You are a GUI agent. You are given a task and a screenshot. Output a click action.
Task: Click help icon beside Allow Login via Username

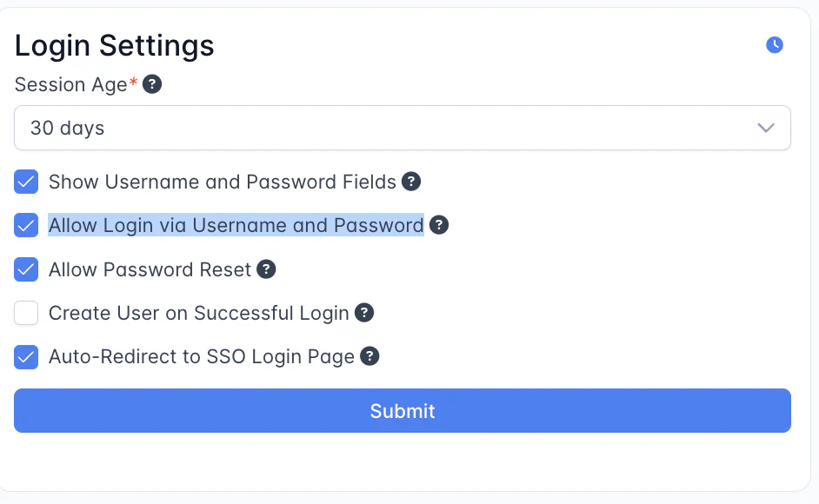(x=439, y=225)
